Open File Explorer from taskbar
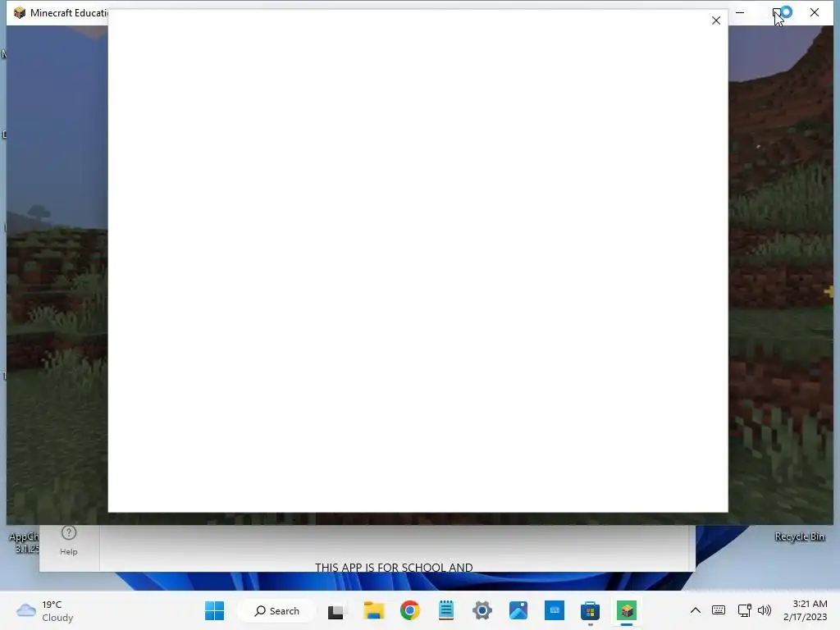Image resolution: width=840 pixels, height=630 pixels. pos(373,610)
